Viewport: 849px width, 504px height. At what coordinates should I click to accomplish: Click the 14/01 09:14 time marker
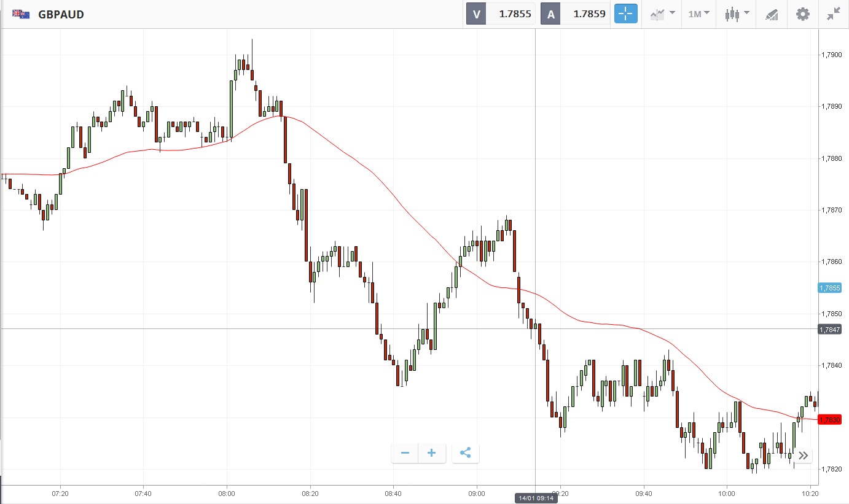coord(536,498)
